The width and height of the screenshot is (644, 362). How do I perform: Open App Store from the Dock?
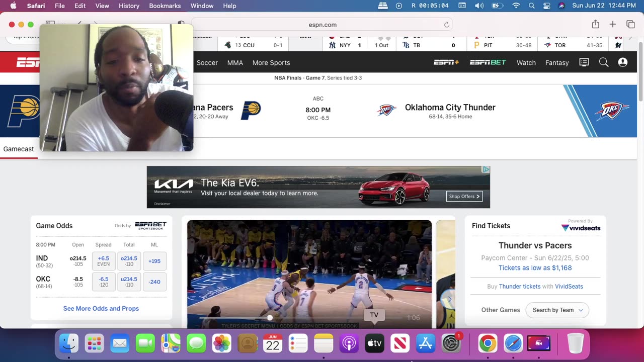(426, 343)
